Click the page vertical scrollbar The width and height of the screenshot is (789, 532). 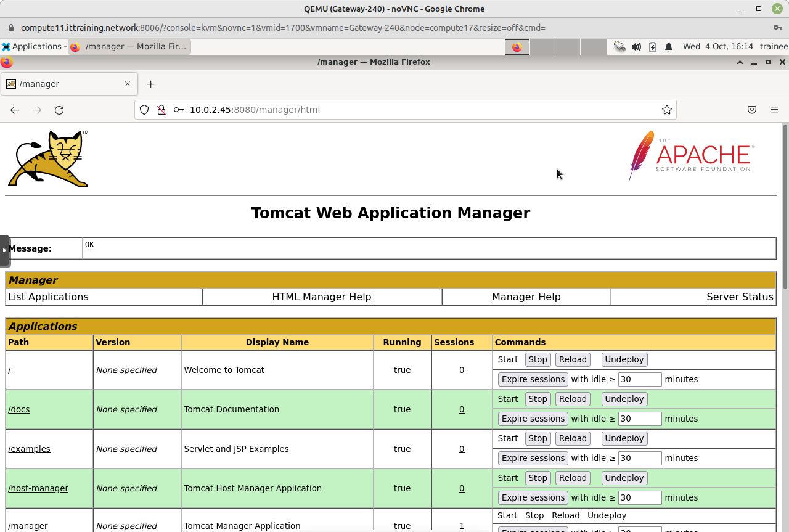[785, 207]
